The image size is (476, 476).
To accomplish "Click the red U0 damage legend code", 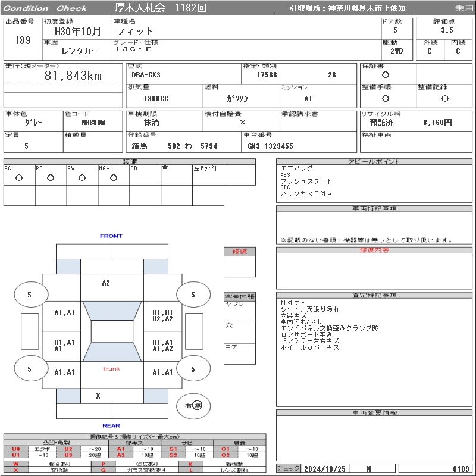I will coord(16,449).
